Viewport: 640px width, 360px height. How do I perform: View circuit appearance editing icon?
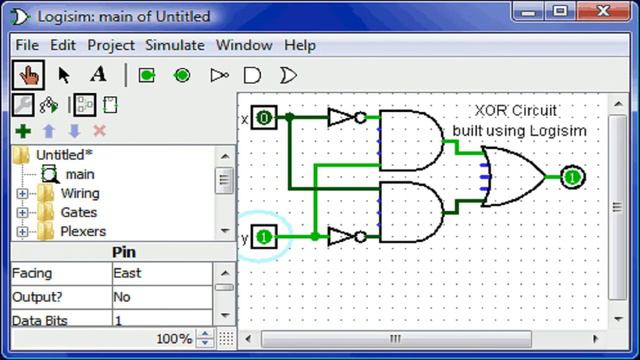coord(110,105)
